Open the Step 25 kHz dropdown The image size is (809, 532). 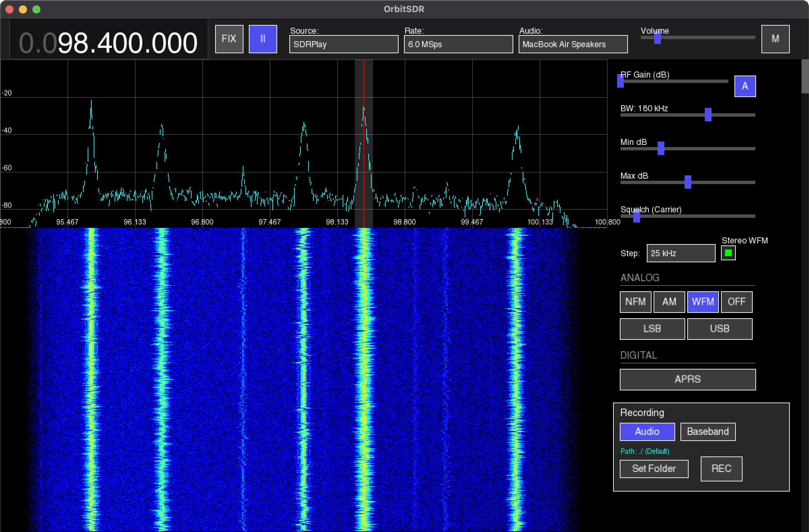(681, 253)
